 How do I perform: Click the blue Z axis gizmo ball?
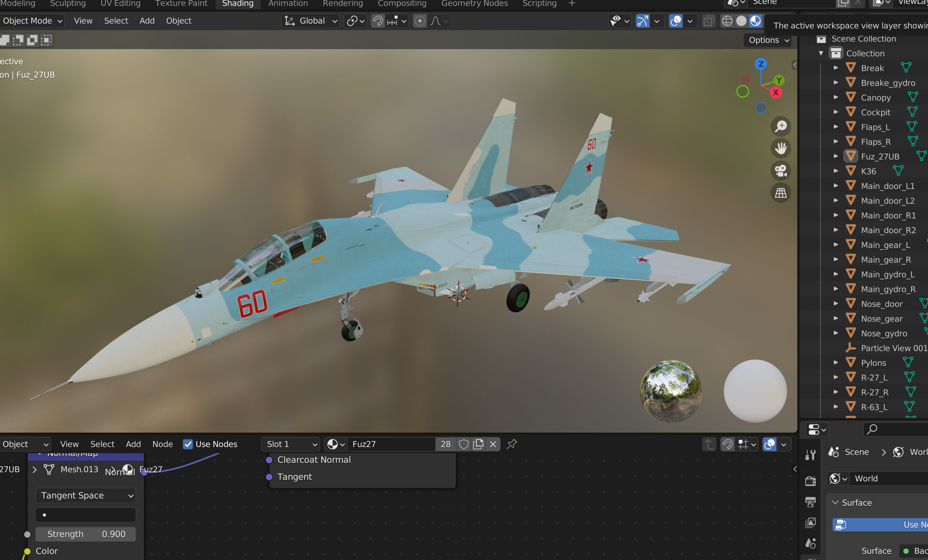click(761, 64)
